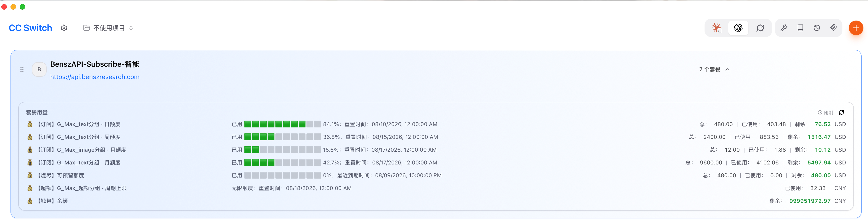
Task: Select the 【订阅】G_Max_image分组 · 月额度 label
Action: [81, 150]
